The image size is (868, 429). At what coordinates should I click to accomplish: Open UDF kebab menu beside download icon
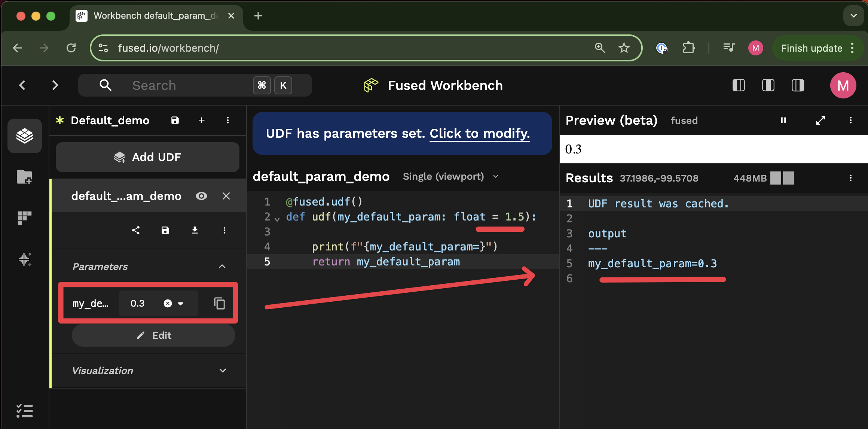pos(224,230)
